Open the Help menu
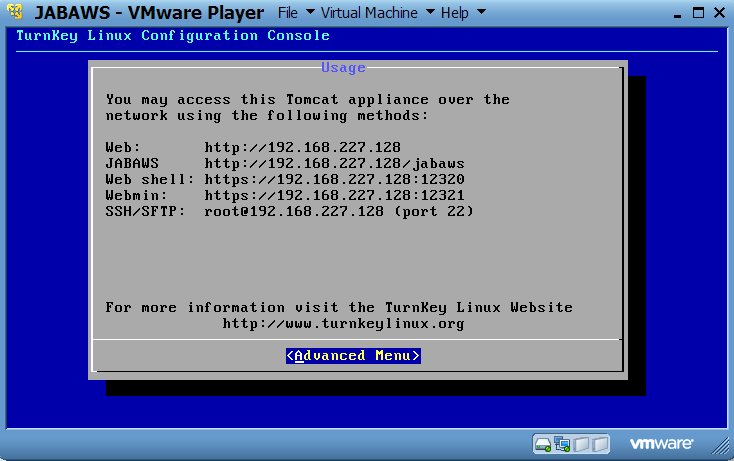Image resolution: width=734 pixels, height=461 pixels. point(454,13)
